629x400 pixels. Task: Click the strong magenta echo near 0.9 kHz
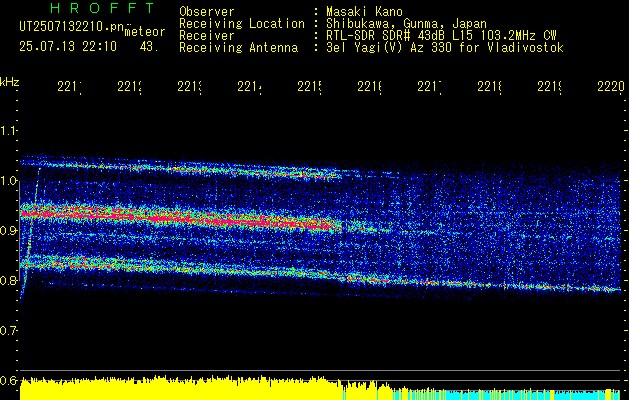tap(181, 217)
